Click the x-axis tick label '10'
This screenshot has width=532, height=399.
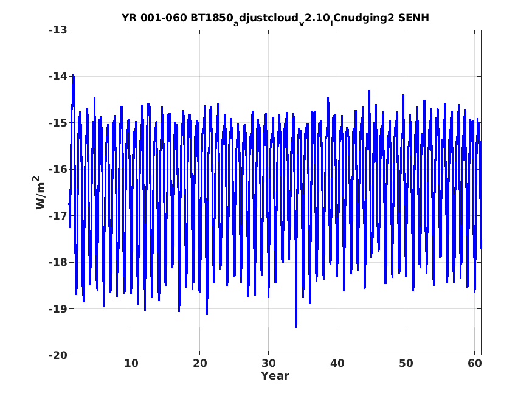click(131, 363)
